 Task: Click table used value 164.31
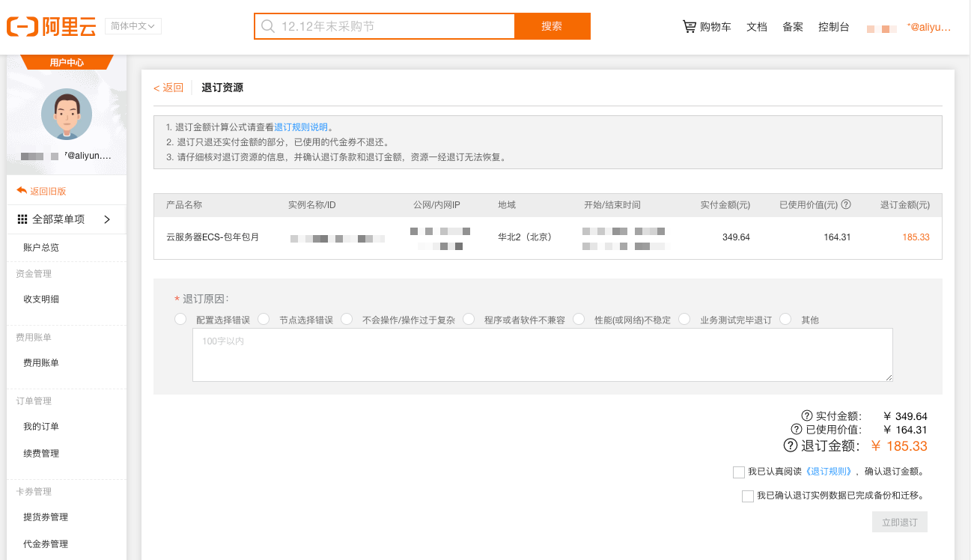click(x=837, y=237)
